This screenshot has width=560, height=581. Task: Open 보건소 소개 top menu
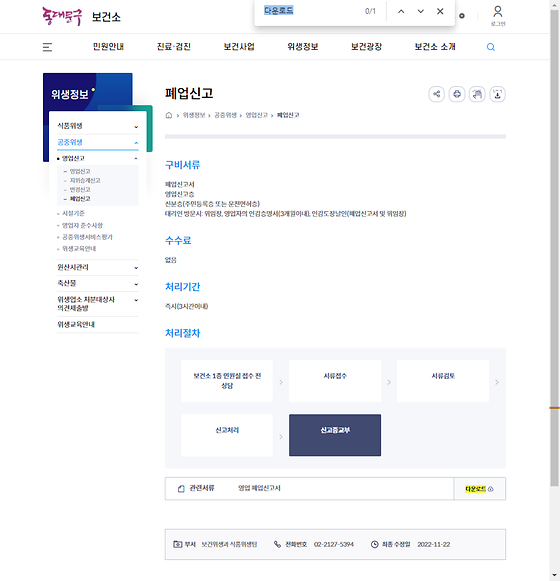point(435,47)
